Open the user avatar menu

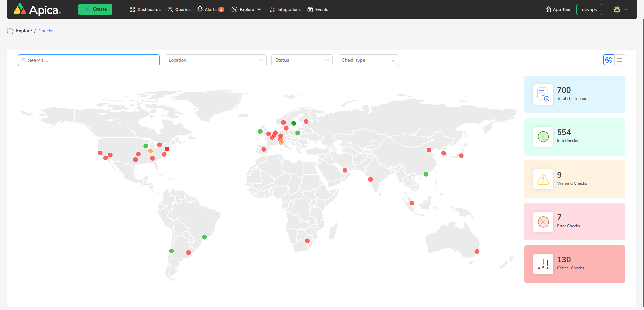[x=620, y=9]
